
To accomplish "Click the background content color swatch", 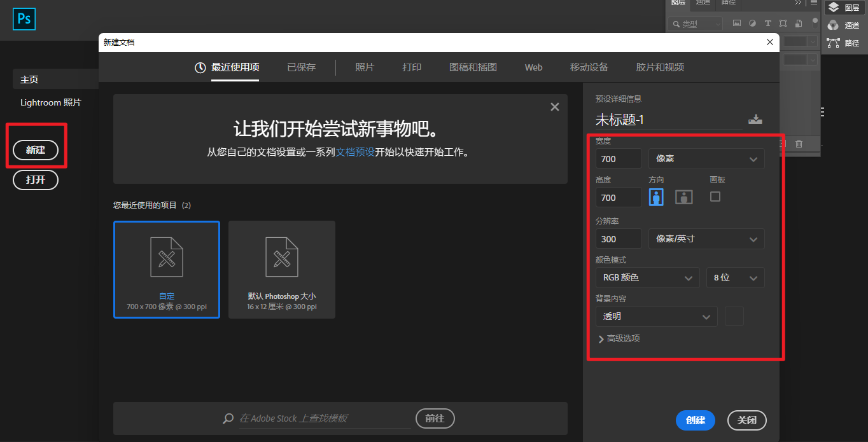I will pos(734,316).
